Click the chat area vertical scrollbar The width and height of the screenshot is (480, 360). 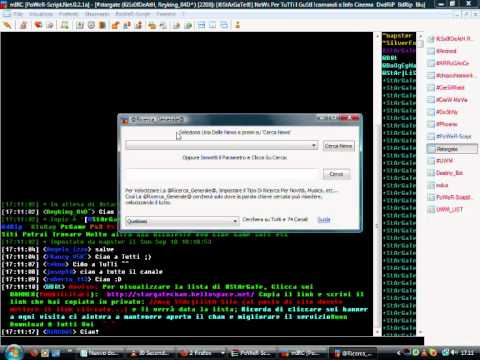coord(377,183)
